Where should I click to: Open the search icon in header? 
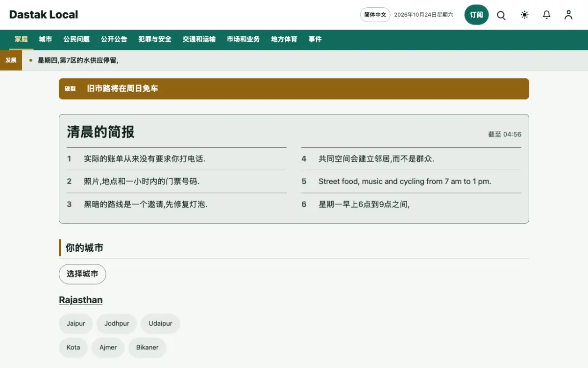click(501, 15)
